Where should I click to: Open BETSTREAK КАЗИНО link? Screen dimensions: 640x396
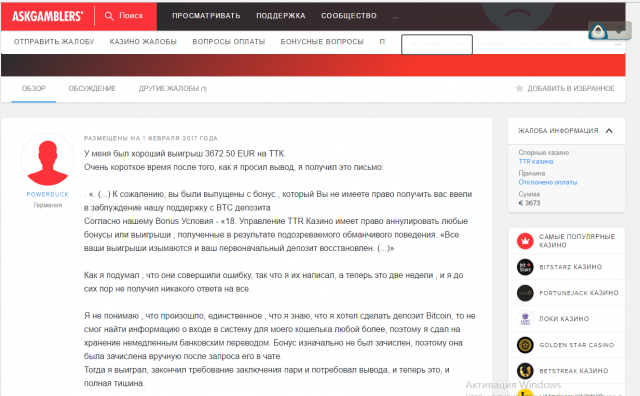[573, 371]
